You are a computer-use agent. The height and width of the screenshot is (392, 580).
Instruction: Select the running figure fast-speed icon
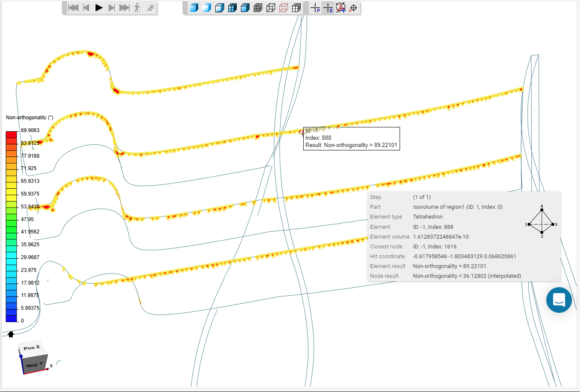coord(150,8)
